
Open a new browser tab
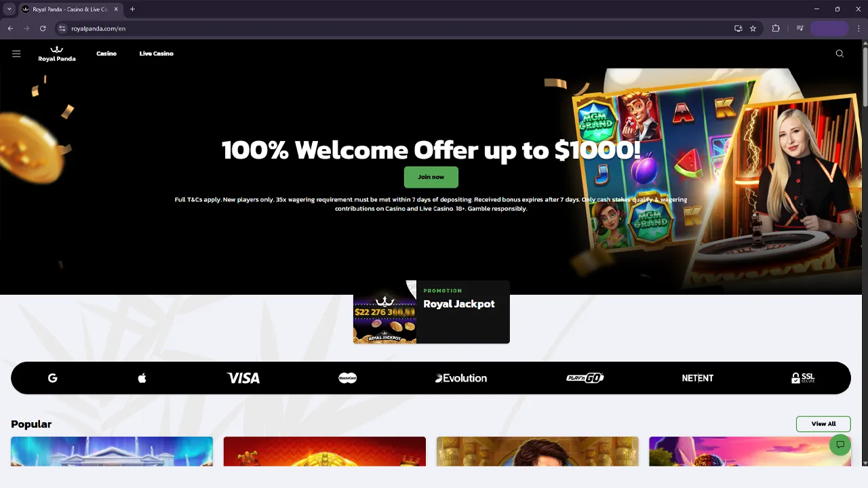pyautogui.click(x=132, y=9)
